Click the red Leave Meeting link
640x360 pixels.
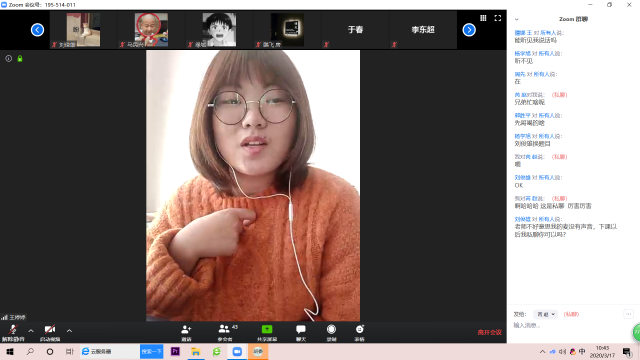[489, 332]
